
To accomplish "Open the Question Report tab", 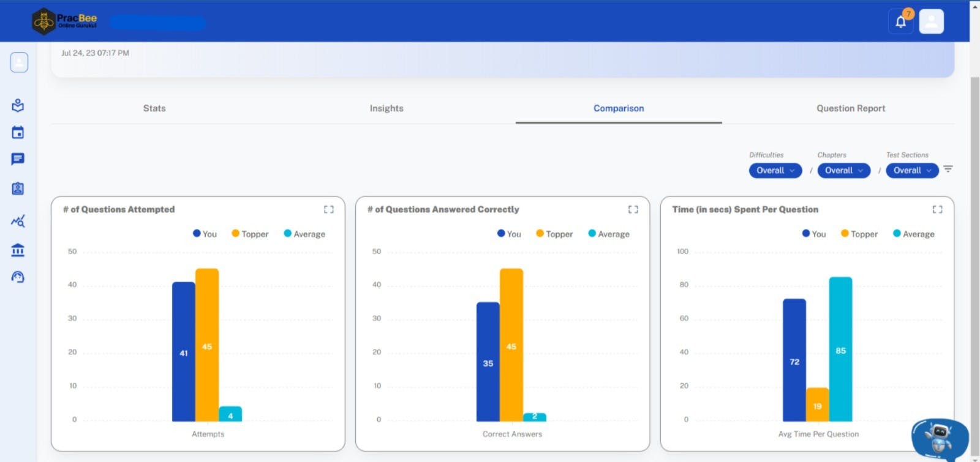I will click(x=851, y=108).
